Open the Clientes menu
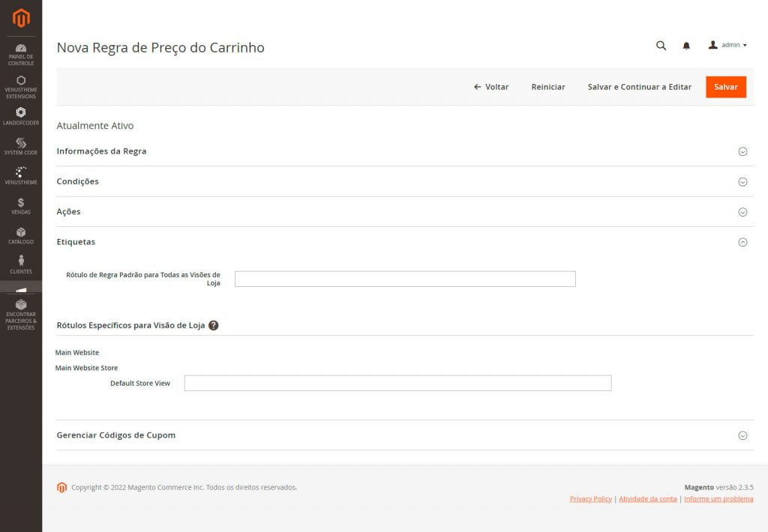 pyautogui.click(x=21, y=265)
